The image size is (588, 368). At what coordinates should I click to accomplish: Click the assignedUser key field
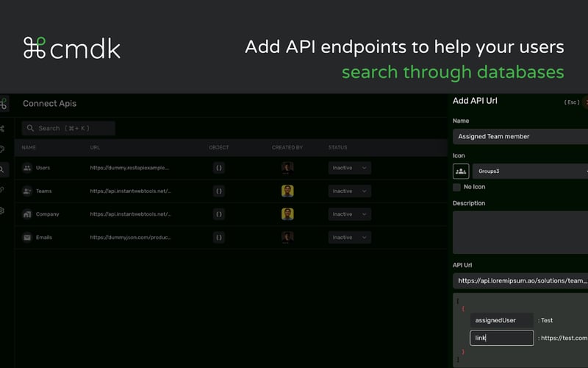pos(502,320)
